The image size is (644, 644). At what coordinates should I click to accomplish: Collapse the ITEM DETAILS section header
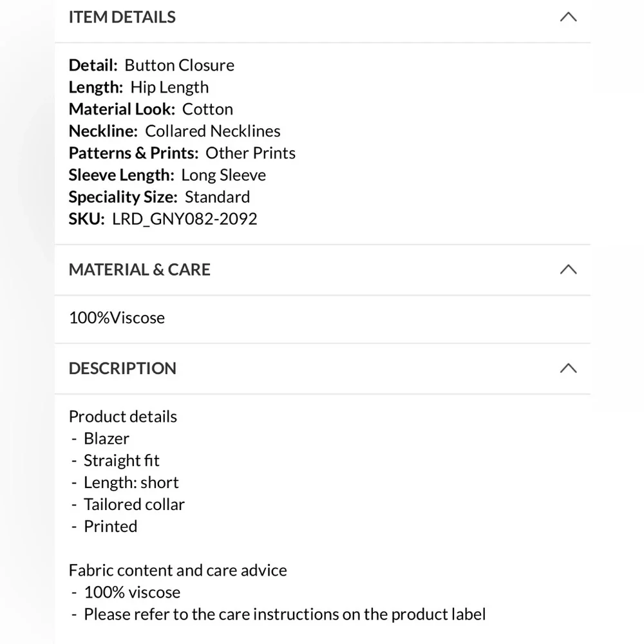122,17
